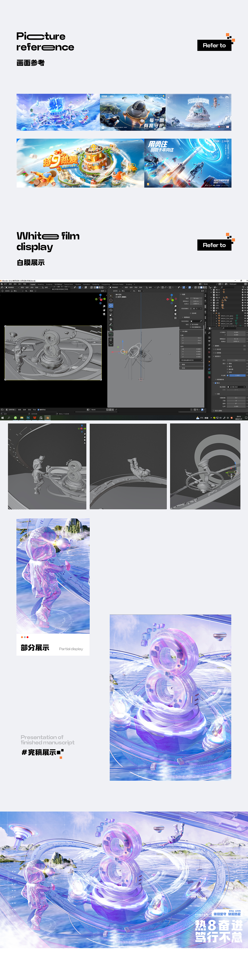Click zoom magnifier in right 3D viewport
This screenshot has width=248, height=980.
(175, 306)
